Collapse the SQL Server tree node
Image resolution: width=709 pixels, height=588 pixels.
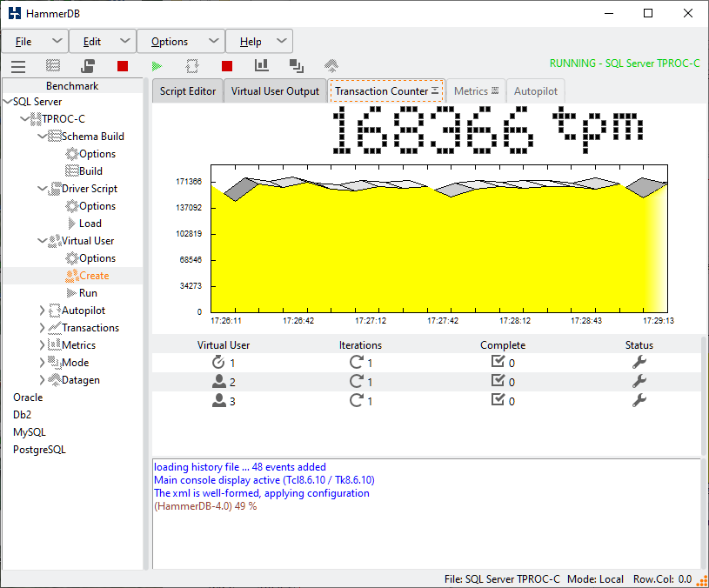point(8,102)
